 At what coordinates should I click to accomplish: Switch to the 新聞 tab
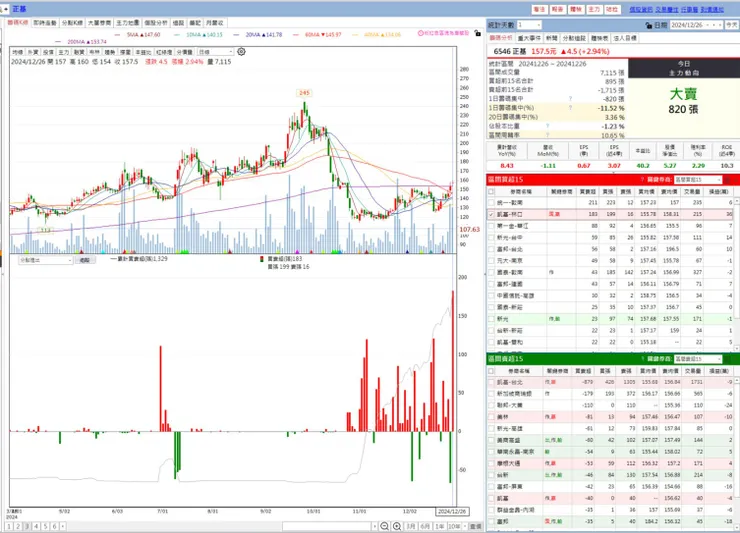coord(551,38)
